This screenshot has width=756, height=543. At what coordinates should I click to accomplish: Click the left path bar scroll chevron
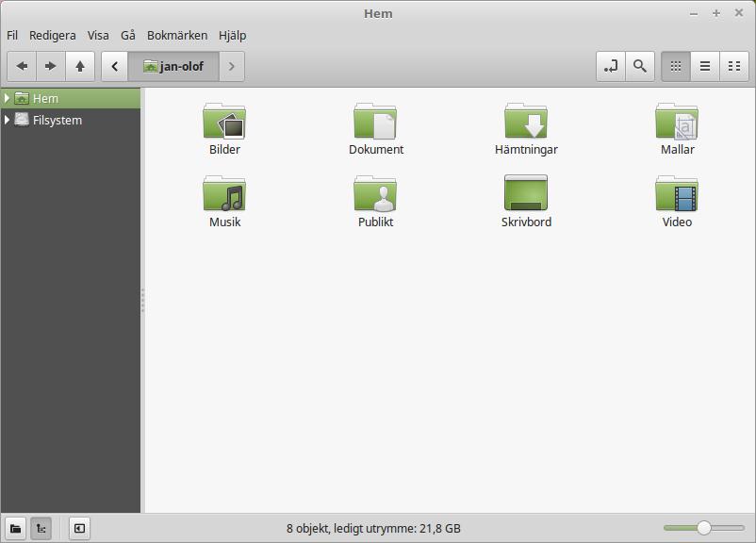click(x=115, y=66)
